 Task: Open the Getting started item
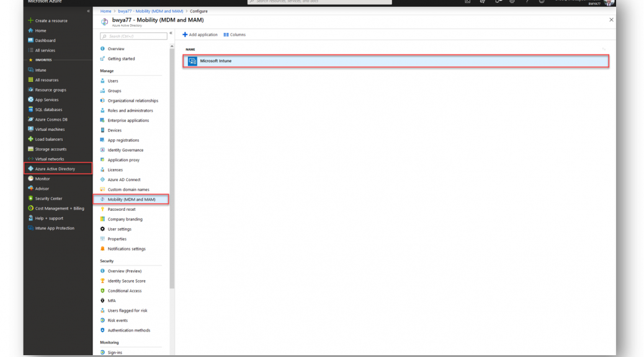point(121,59)
